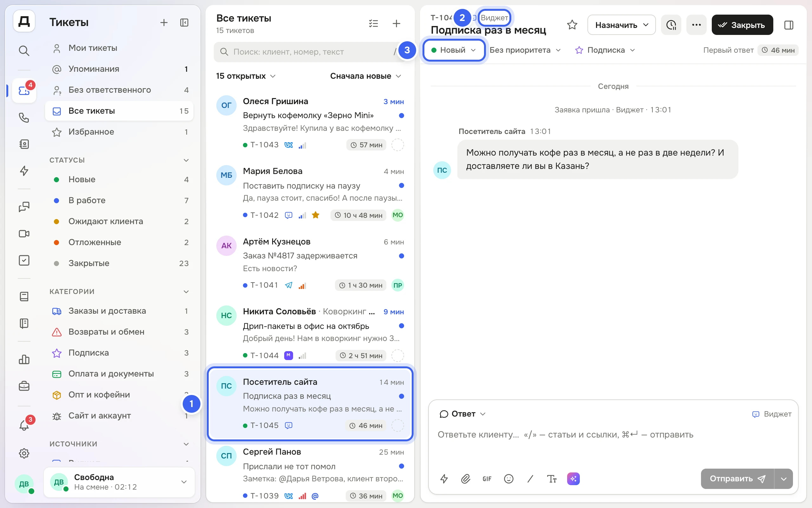Collapse the СТАТУСЫ section
Viewport: 812px width, 508px height.
[186, 160]
